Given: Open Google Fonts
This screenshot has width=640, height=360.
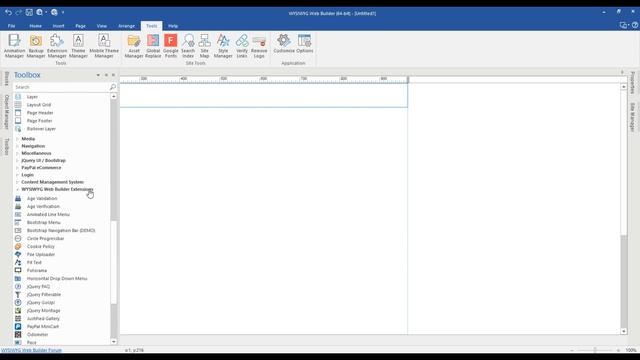Looking at the screenshot, I should click(171, 46).
